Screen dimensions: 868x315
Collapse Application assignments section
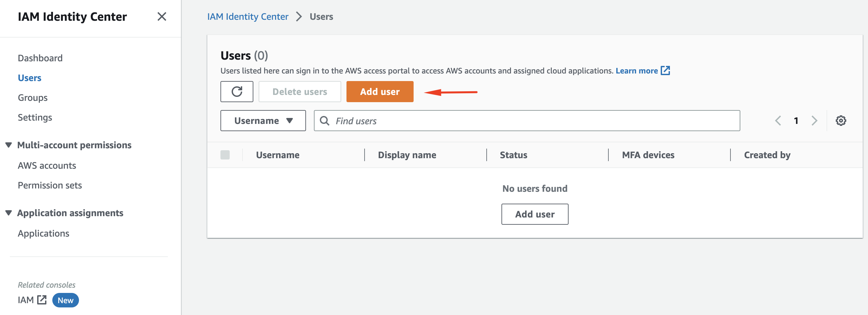9,213
